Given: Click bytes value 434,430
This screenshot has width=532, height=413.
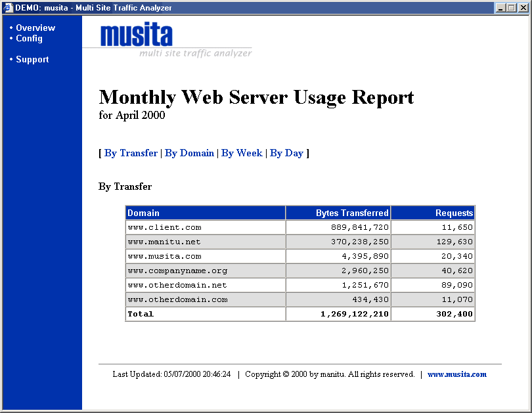Looking at the screenshot, I should click(370, 299).
